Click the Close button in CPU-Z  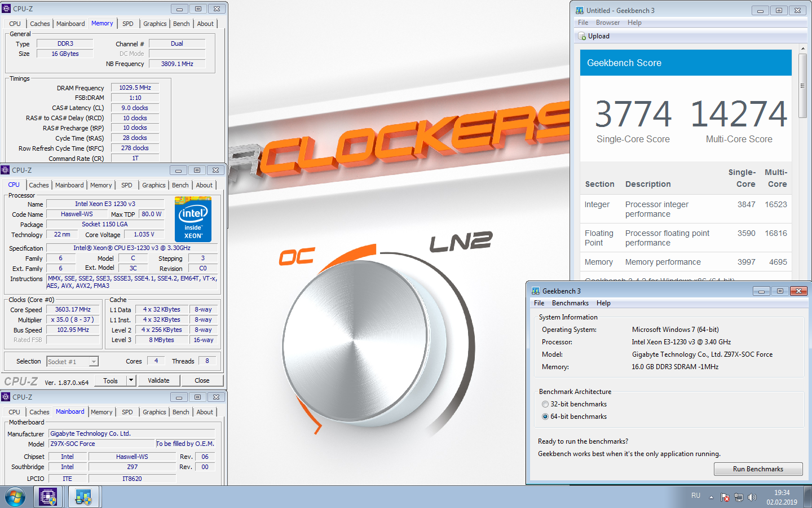[x=202, y=380]
